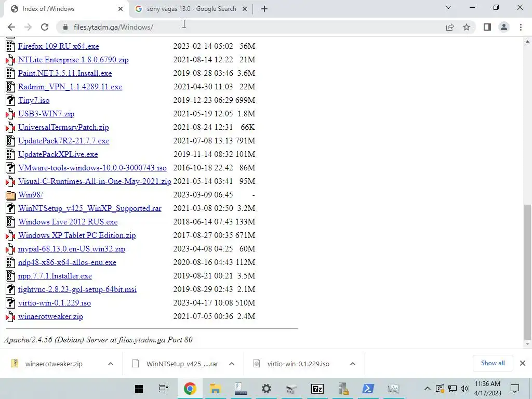Download the Tiny7.iso file
The image size is (532, 399).
pos(34,100)
